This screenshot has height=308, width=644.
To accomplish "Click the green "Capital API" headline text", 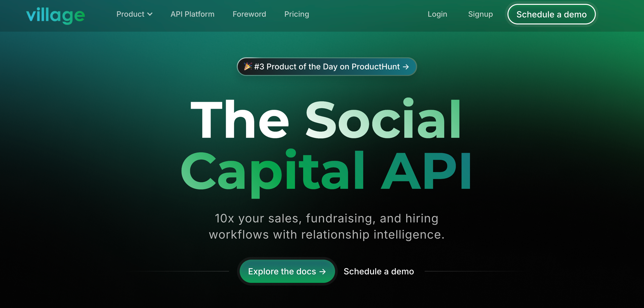I will pyautogui.click(x=326, y=172).
